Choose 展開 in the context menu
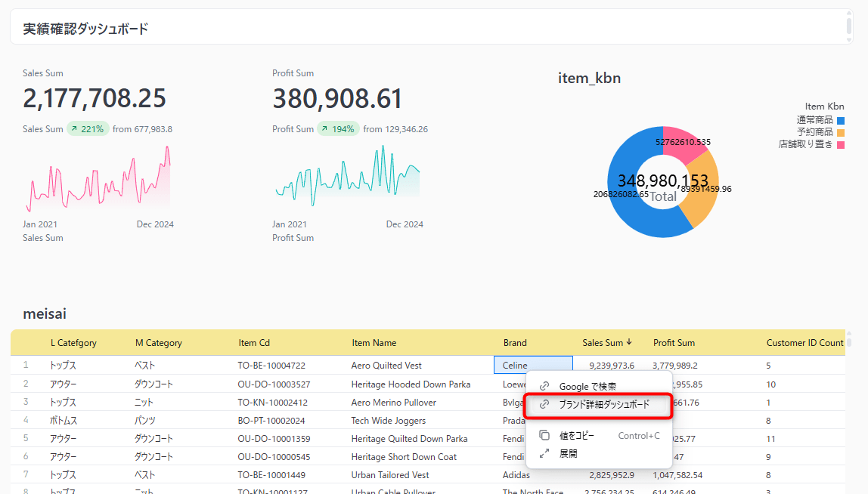 pyautogui.click(x=598, y=454)
